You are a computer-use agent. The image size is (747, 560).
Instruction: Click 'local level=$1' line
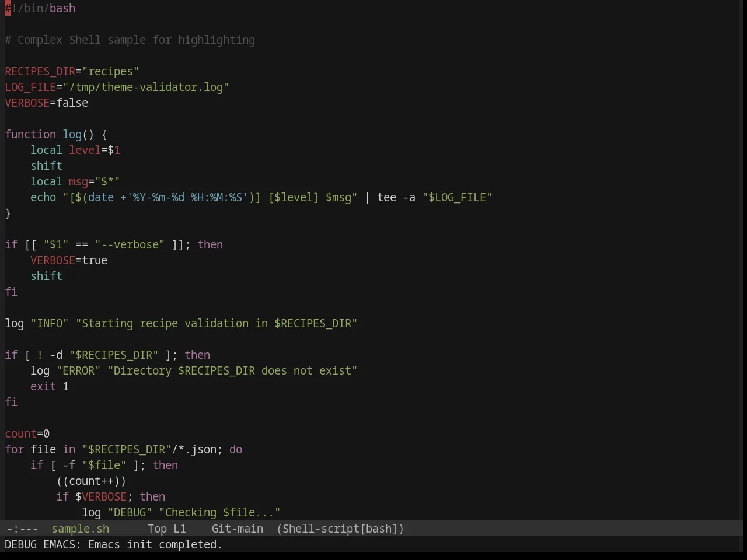[x=75, y=150]
